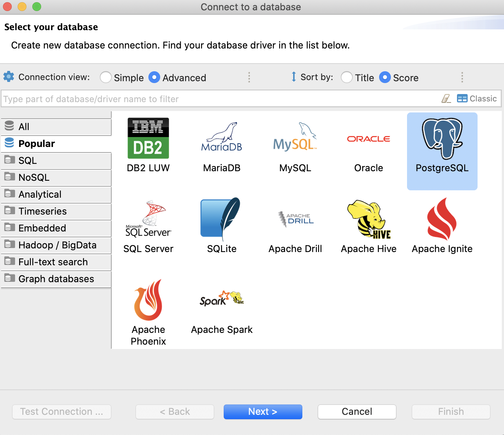The width and height of the screenshot is (504, 435).
Task: Show the Analytical databases category
Action: click(x=56, y=194)
